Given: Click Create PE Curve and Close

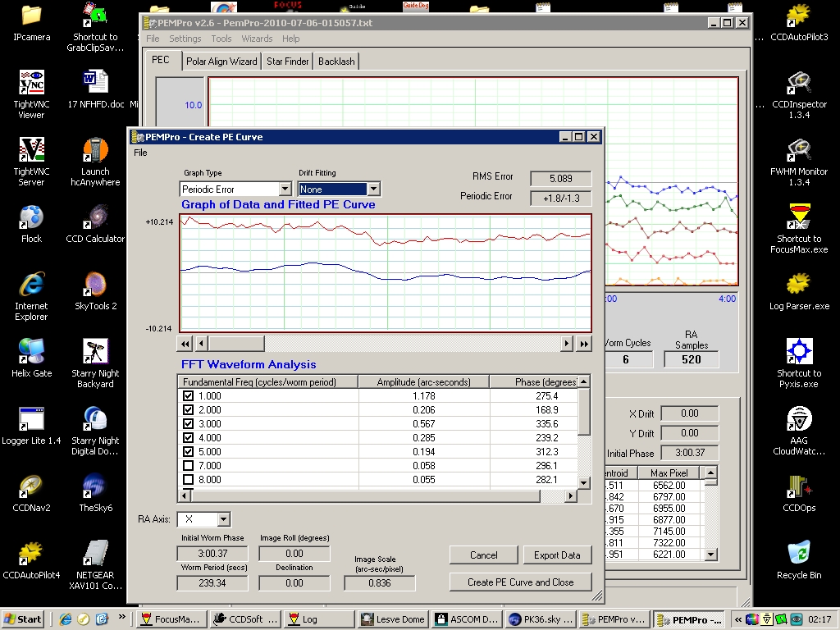Looking at the screenshot, I should [x=521, y=582].
